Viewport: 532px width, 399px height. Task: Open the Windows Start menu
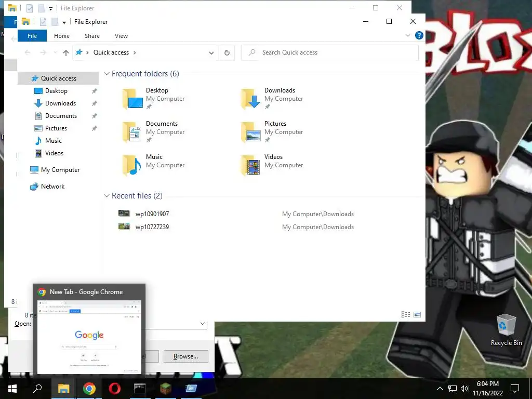[12, 389]
